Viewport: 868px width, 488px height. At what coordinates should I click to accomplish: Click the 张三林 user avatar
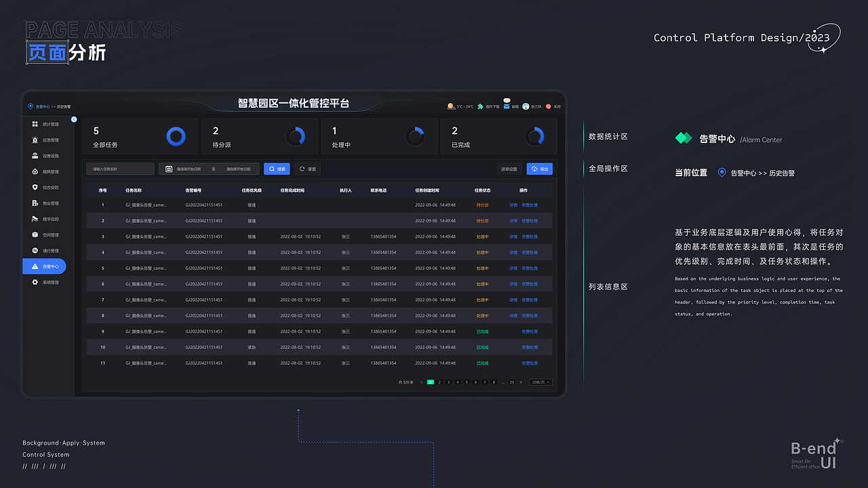526,106
